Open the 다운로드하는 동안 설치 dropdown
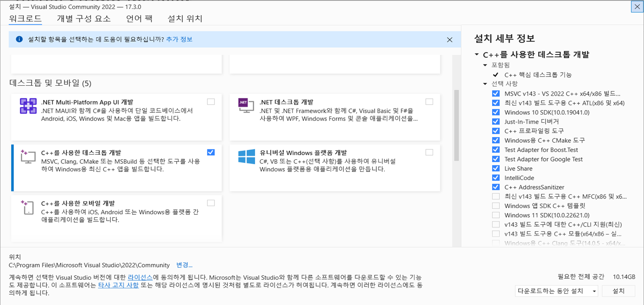644x305 pixels. (556, 291)
